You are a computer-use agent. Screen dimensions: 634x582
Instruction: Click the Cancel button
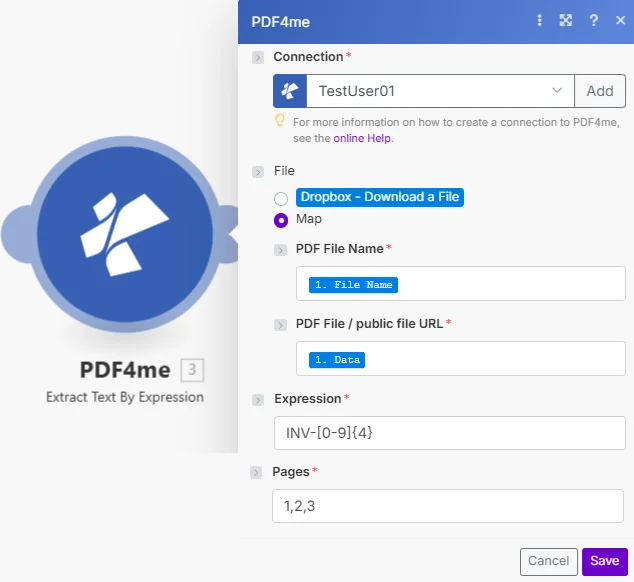pyautogui.click(x=549, y=561)
